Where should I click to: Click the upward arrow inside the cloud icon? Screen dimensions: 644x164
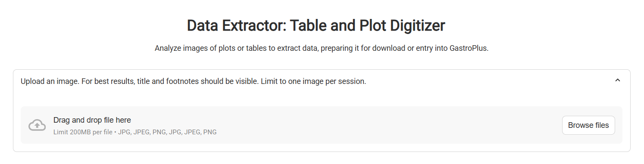tap(38, 126)
